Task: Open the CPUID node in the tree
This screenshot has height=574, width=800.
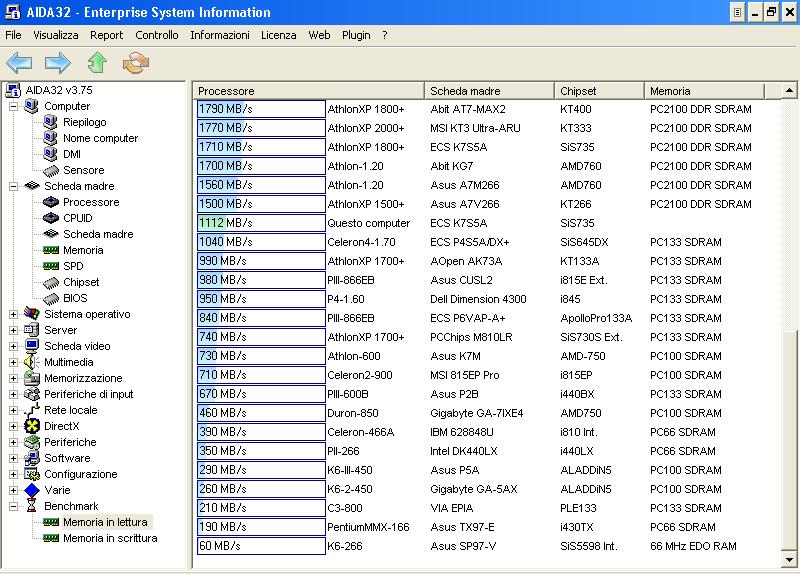Action: click(x=77, y=218)
